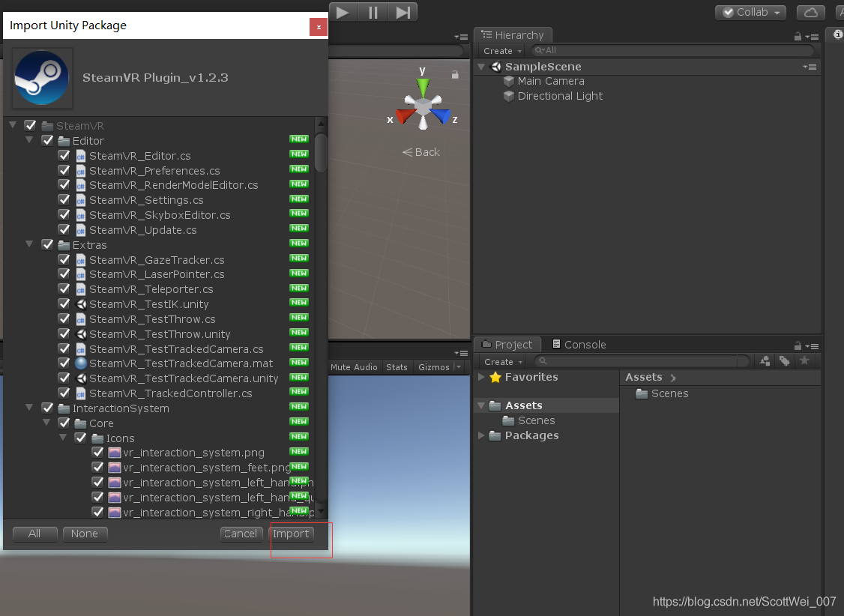Click the Import button
844x616 pixels.
click(291, 534)
